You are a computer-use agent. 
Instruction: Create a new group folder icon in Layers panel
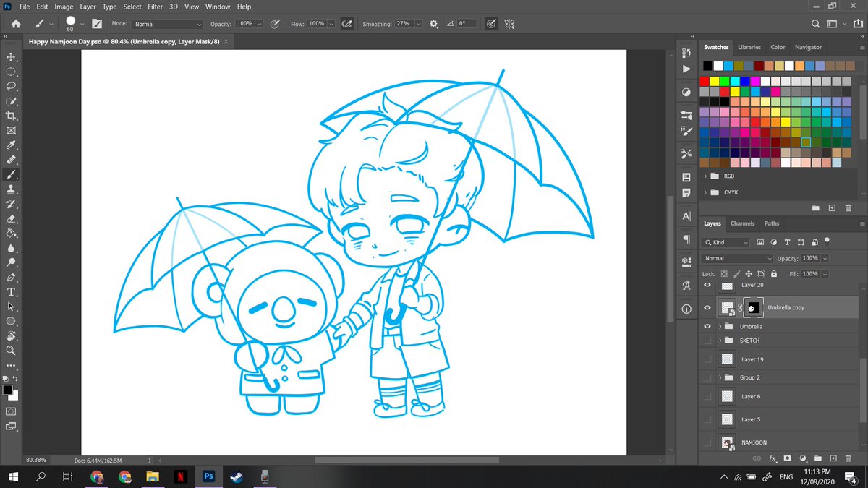coord(818,458)
